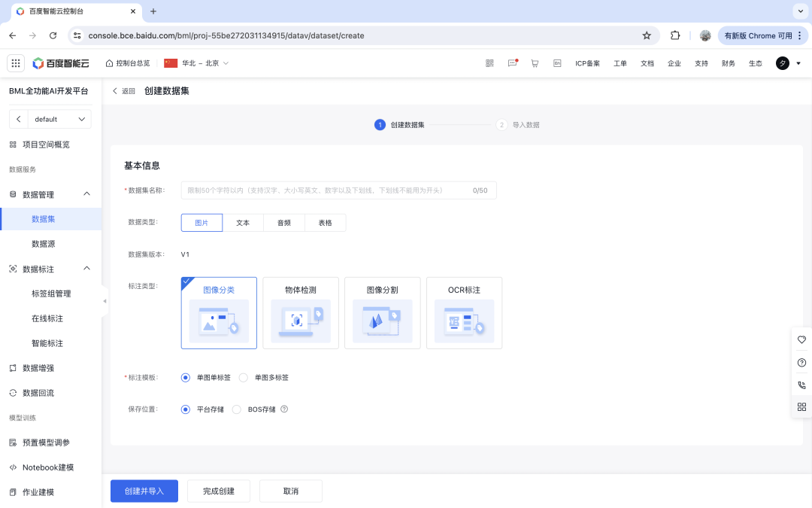Click the 取消 cancel button
Image resolution: width=812 pixels, height=508 pixels.
tap(290, 491)
